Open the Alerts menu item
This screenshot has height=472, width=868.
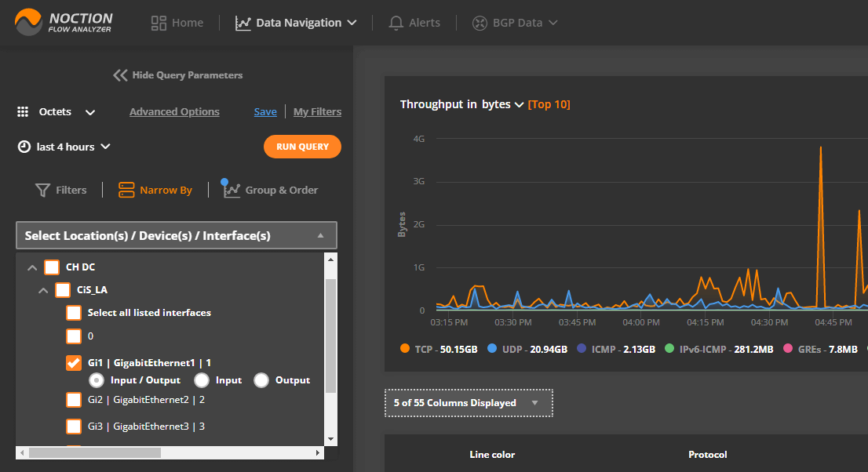click(414, 23)
